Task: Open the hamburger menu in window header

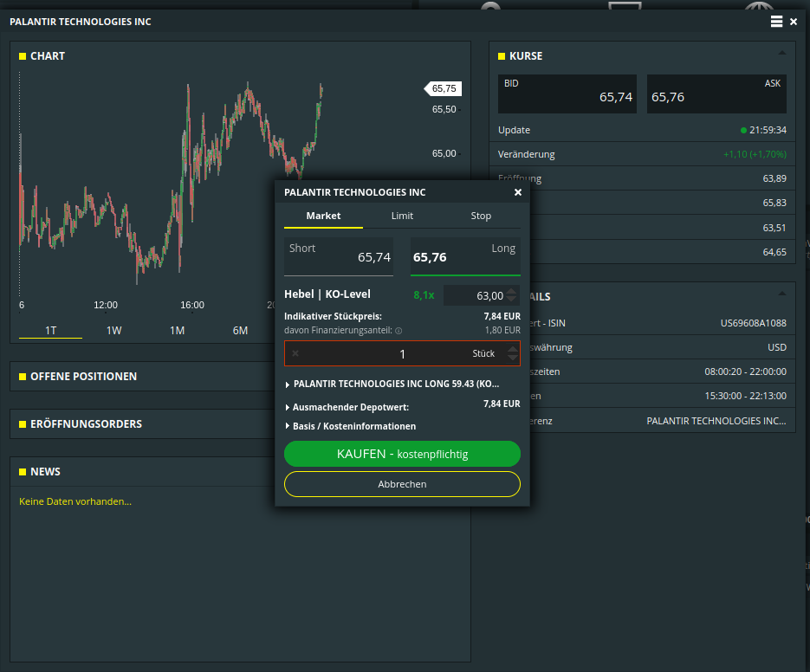Action: click(776, 22)
